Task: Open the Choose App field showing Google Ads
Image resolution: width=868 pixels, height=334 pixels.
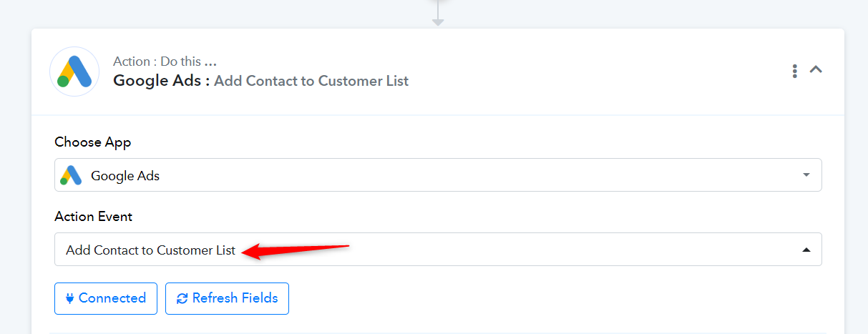Action: tap(438, 175)
